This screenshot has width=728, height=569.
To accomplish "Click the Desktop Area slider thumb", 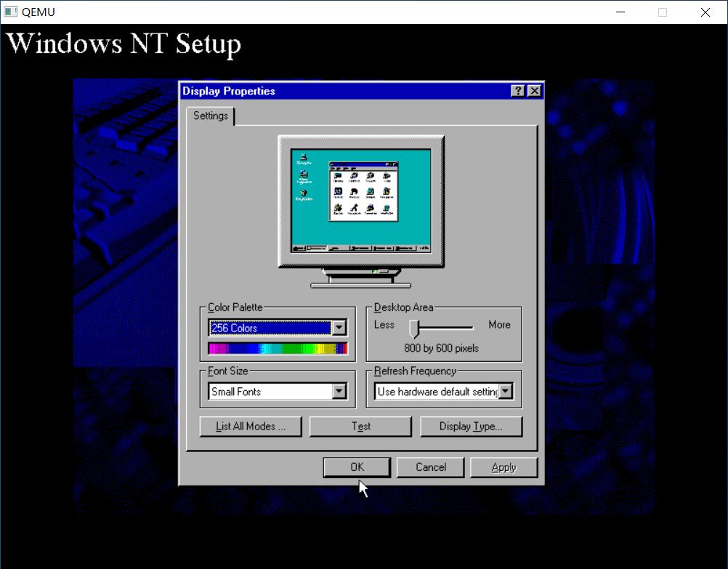I will [414, 327].
